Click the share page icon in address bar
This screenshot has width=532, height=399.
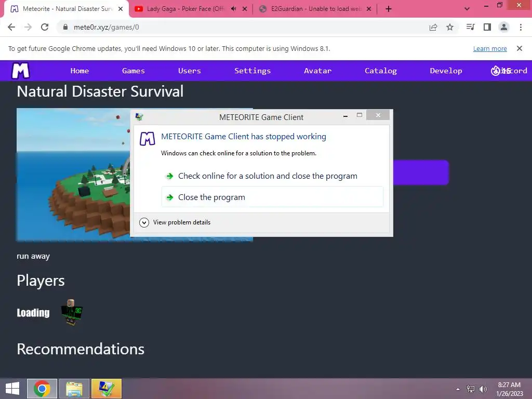[433, 27]
